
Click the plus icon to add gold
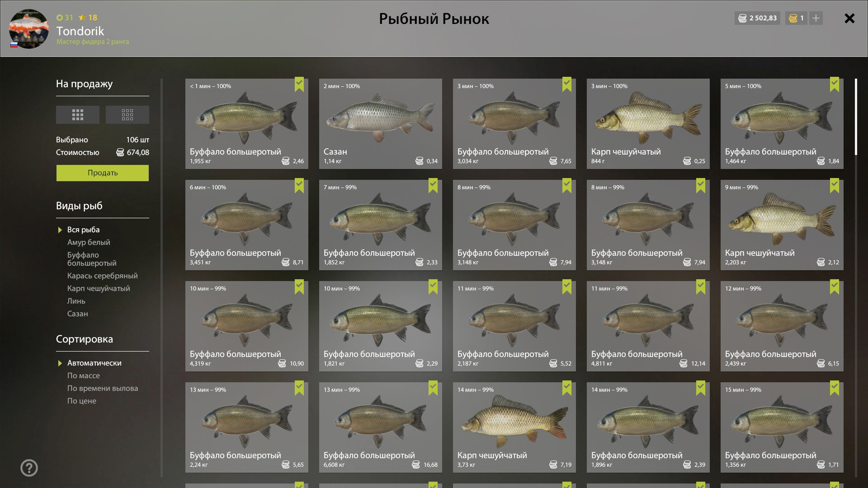816,18
